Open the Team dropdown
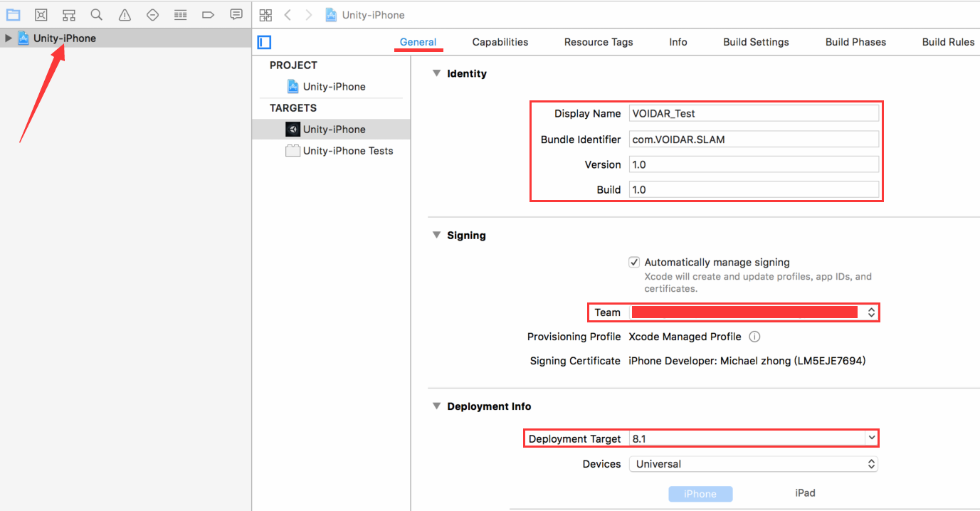Image resolution: width=980 pixels, height=511 pixels. [754, 312]
